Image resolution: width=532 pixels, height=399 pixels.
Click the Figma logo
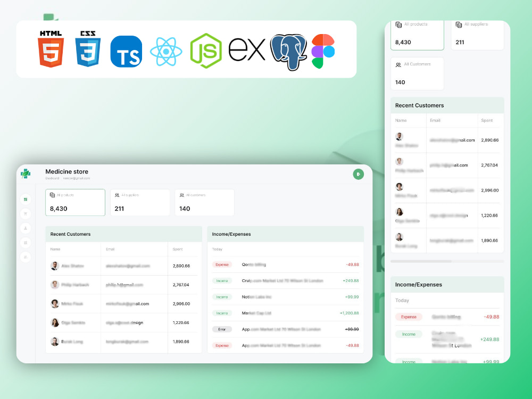[x=323, y=51]
